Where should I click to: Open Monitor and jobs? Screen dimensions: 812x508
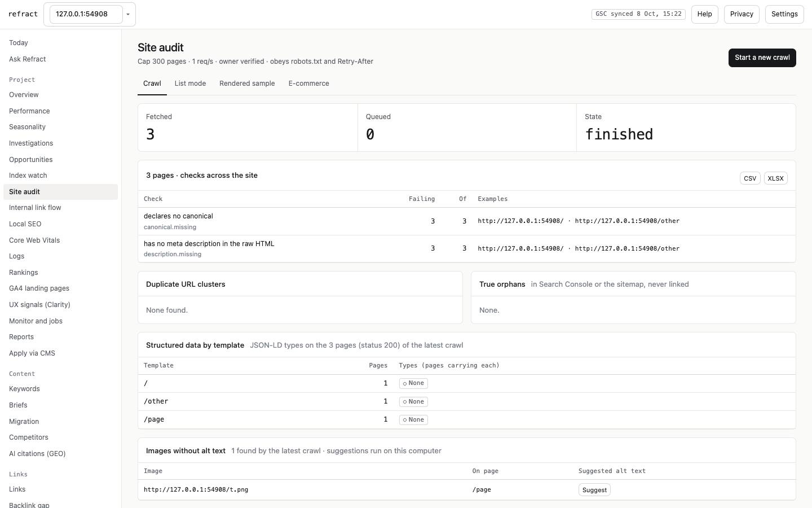click(60, 321)
